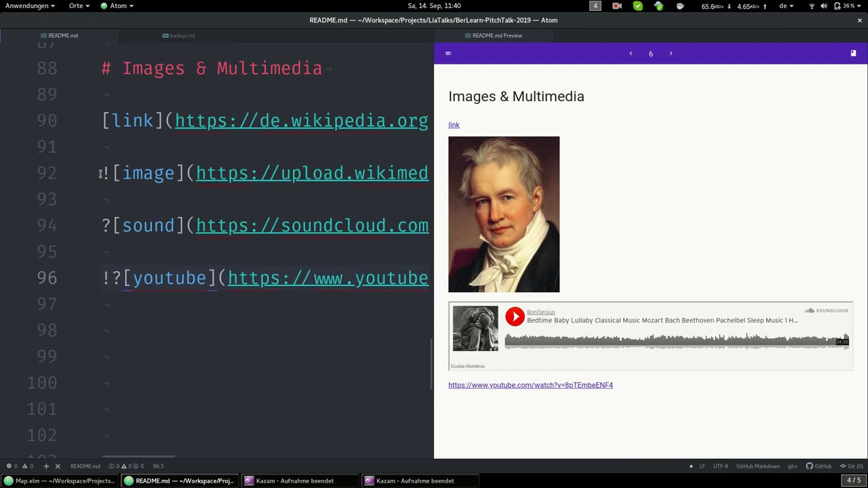Click the workspace switcher 4 / 5

point(854,481)
